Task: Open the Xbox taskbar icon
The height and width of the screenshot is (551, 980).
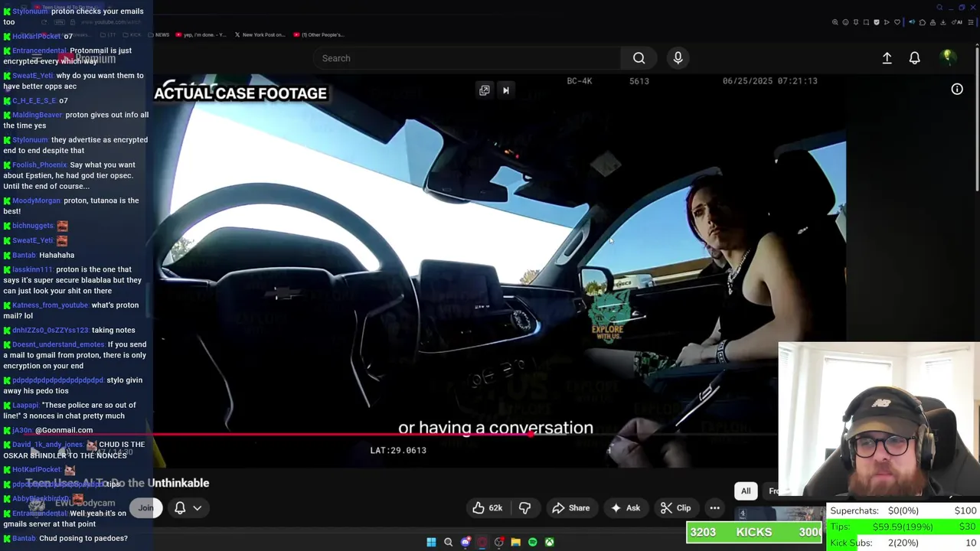Action: point(549,542)
